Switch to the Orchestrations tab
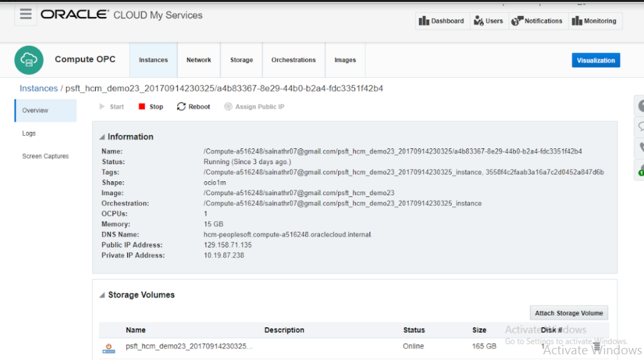 (294, 59)
